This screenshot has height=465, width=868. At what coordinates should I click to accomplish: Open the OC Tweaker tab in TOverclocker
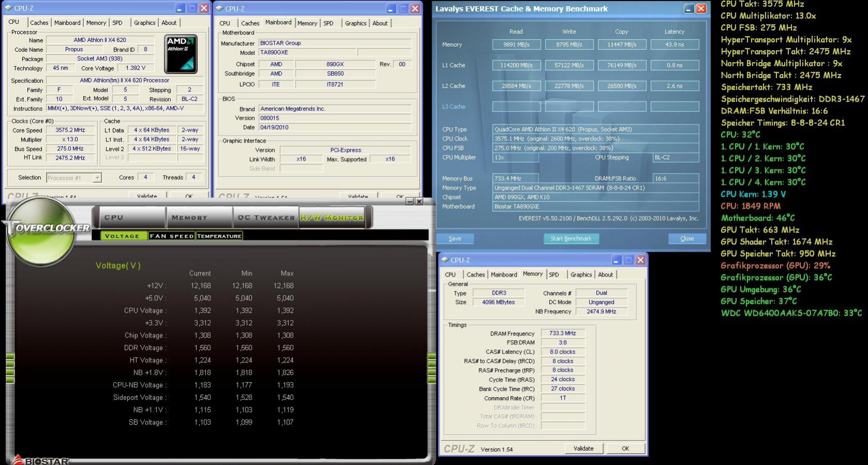click(x=266, y=217)
